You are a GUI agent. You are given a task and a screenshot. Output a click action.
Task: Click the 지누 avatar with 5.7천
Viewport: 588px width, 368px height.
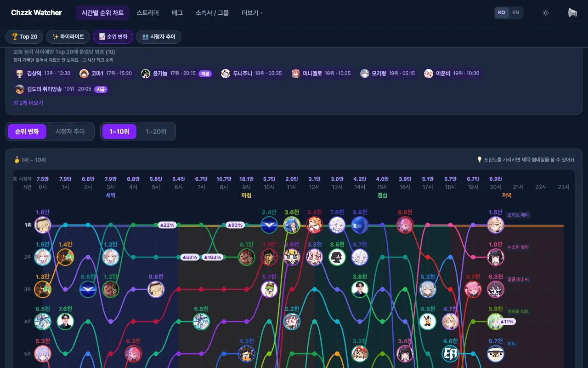pyautogui.click(x=496, y=354)
